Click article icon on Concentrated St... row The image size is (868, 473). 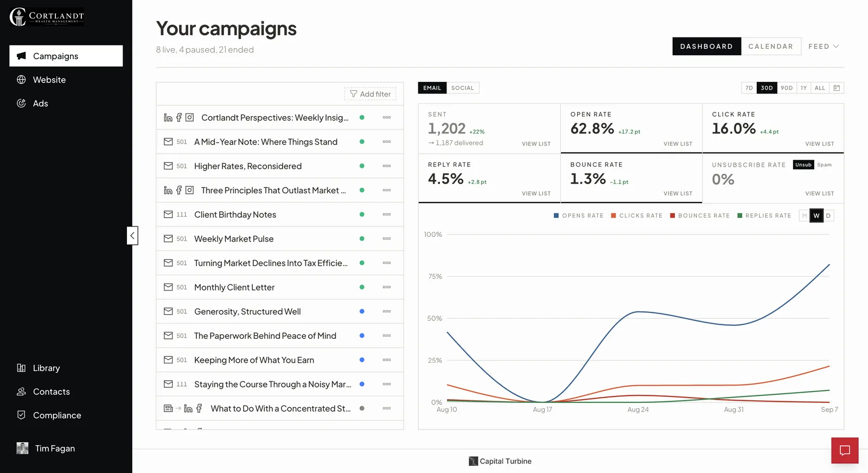pos(168,408)
